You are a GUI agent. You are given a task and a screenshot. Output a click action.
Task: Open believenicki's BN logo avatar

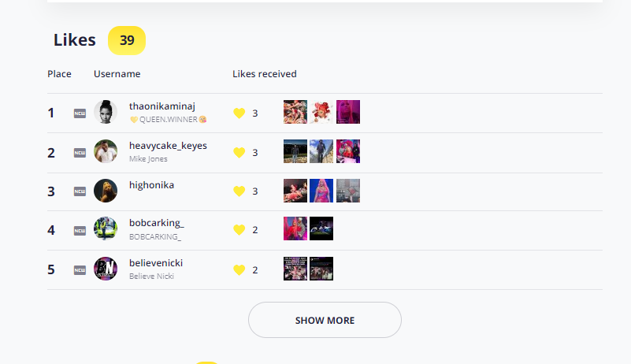coord(106,269)
